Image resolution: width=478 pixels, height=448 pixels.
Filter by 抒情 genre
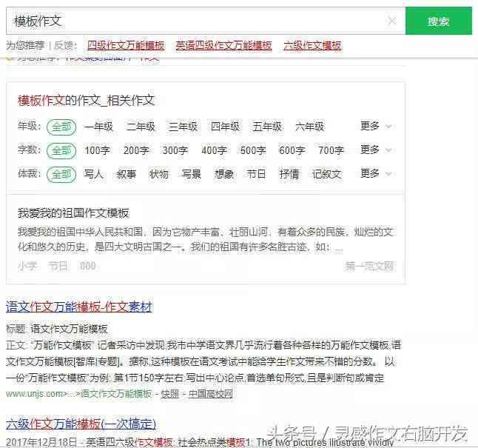[289, 174]
